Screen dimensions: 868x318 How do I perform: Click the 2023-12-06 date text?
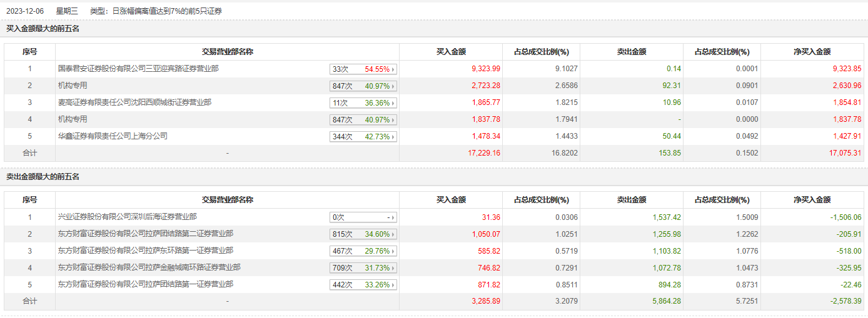click(x=24, y=11)
